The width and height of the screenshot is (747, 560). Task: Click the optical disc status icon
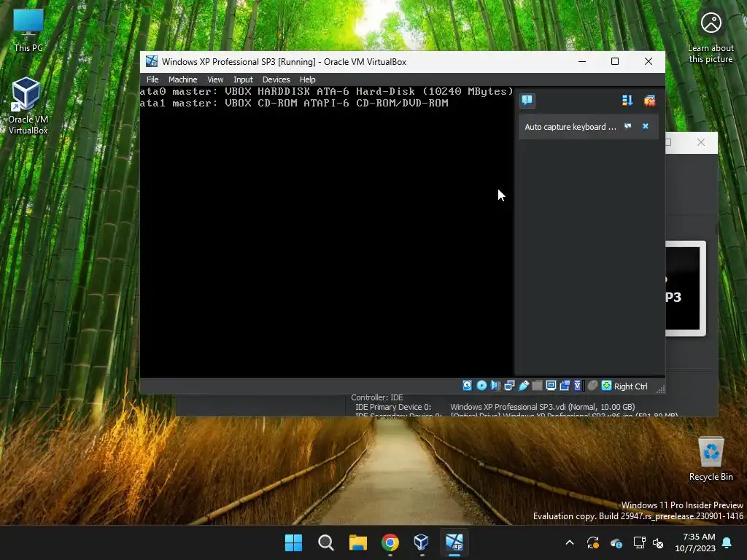point(481,386)
